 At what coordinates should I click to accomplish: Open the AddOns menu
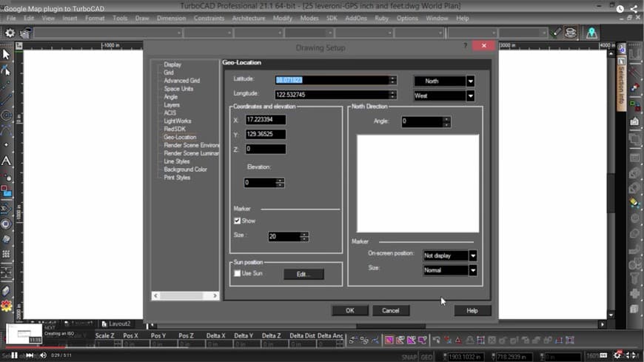pyautogui.click(x=355, y=18)
